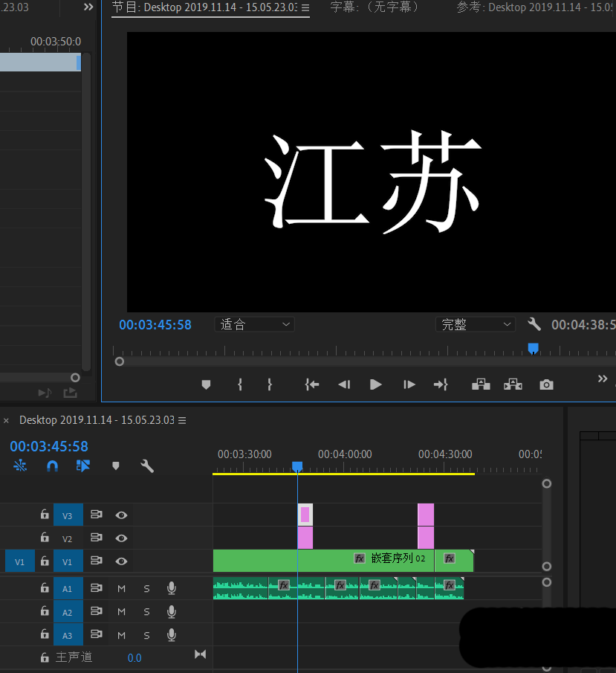616x673 pixels.
Task: Click Mark In bracket in Program monitor
Action: pyautogui.click(x=240, y=384)
